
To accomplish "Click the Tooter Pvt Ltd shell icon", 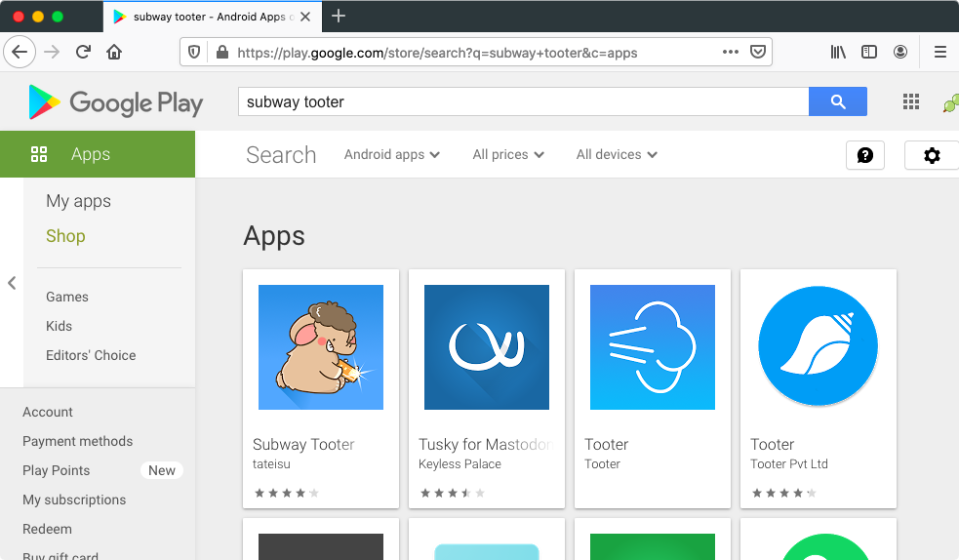I will [x=819, y=346].
